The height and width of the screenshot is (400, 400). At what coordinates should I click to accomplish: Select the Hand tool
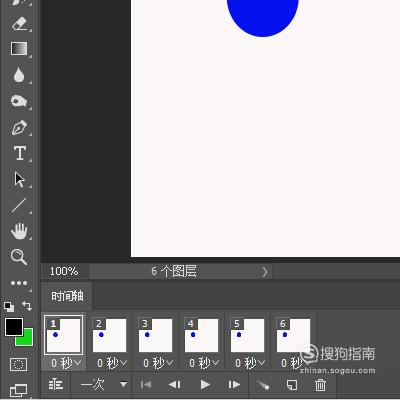(19, 231)
